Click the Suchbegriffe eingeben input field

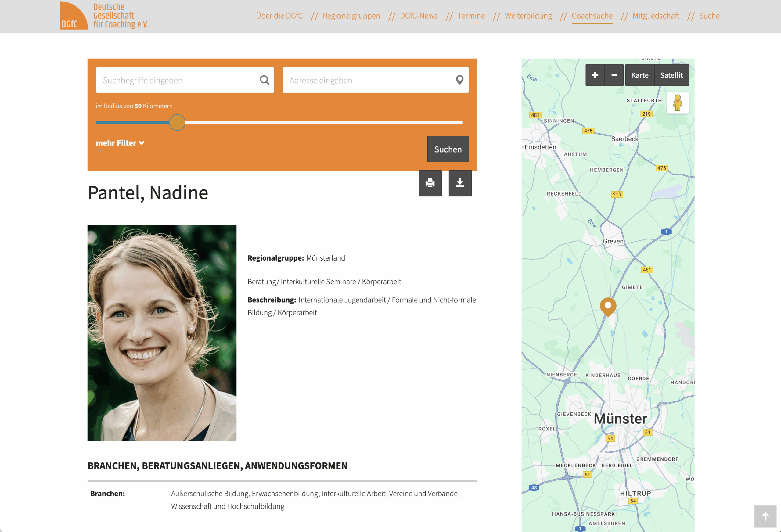pyautogui.click(x=175, y=80)
